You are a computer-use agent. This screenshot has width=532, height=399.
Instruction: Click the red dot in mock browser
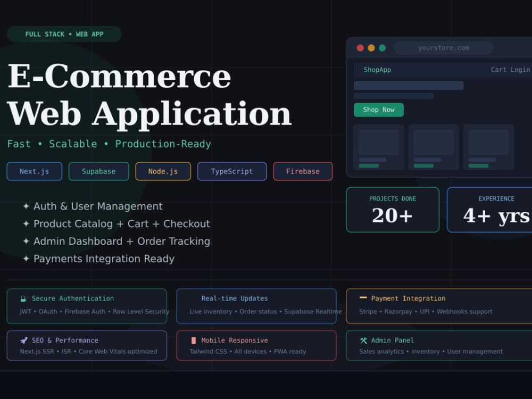click(x=360, y=48)
